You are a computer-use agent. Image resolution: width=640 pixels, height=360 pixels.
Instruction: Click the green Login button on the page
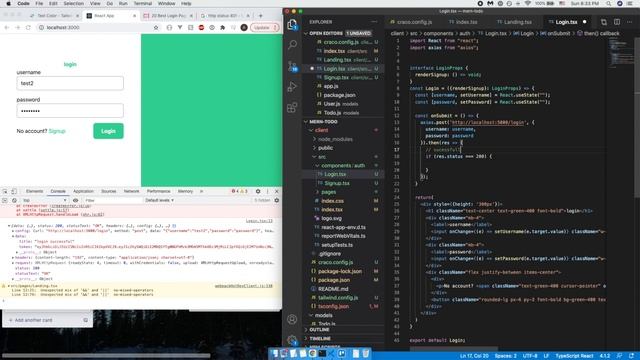pyautogui.click(x=108, y=131)
